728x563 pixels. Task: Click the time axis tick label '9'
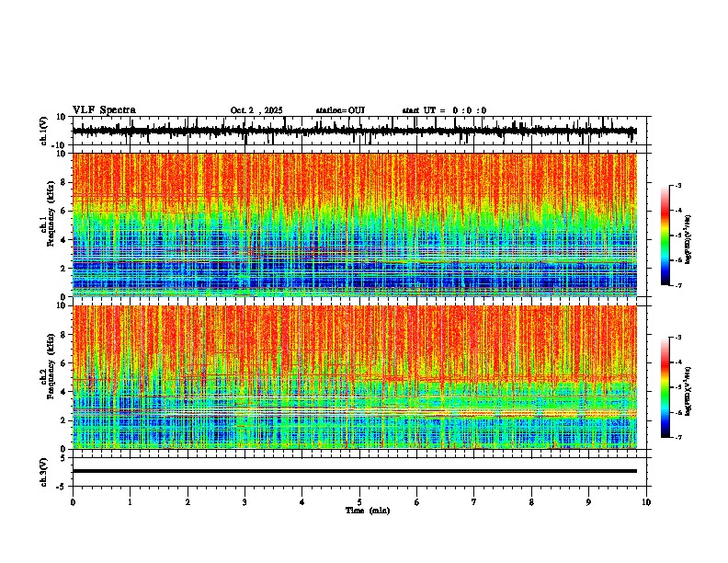click(x=588, y=502)
